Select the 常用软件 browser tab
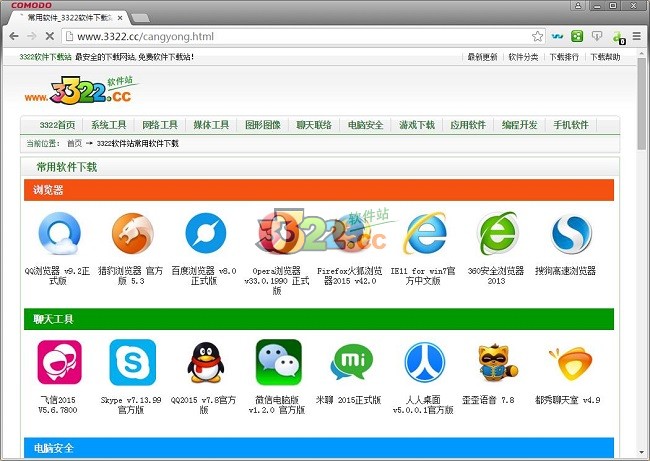 coord(68,18)
